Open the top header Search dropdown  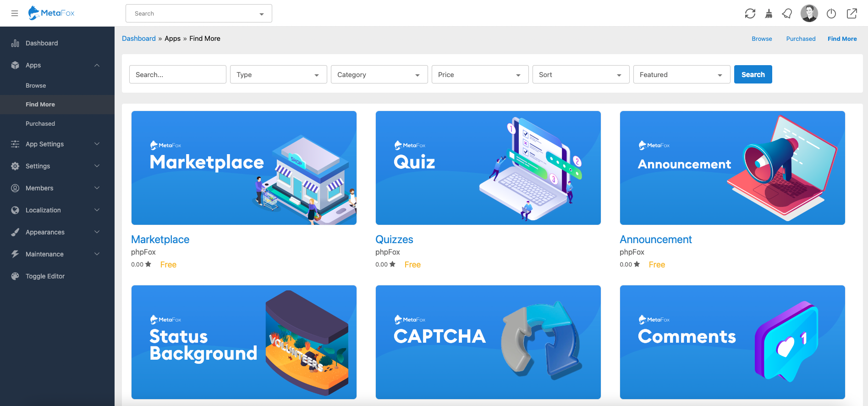199,13
